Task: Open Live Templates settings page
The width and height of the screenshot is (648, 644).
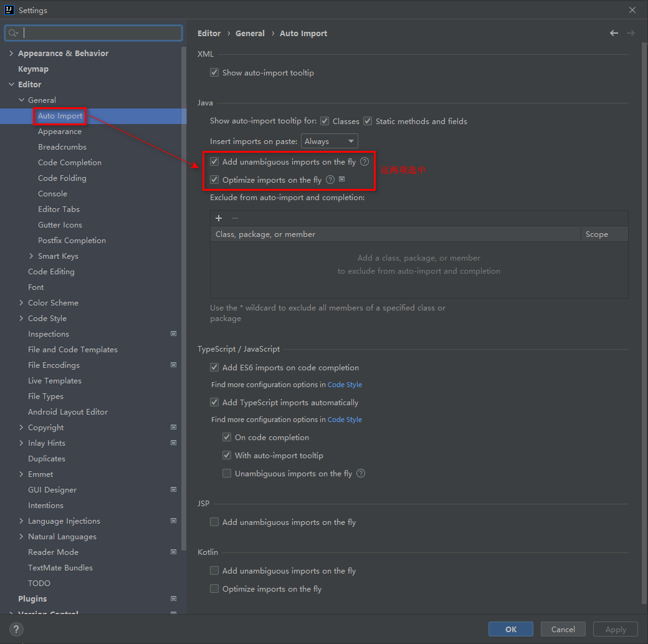Action: coord(55,380)
